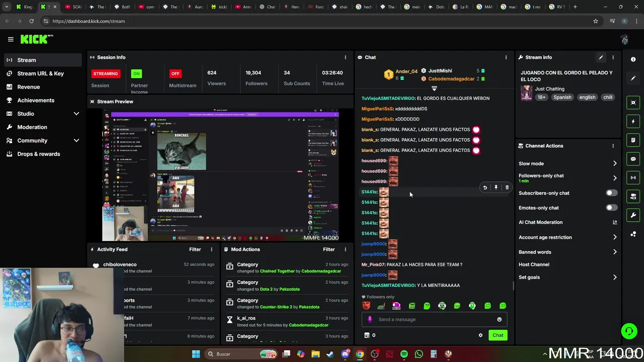Open Cabodemadagadcar link in Category mod action

pos(321,271)
